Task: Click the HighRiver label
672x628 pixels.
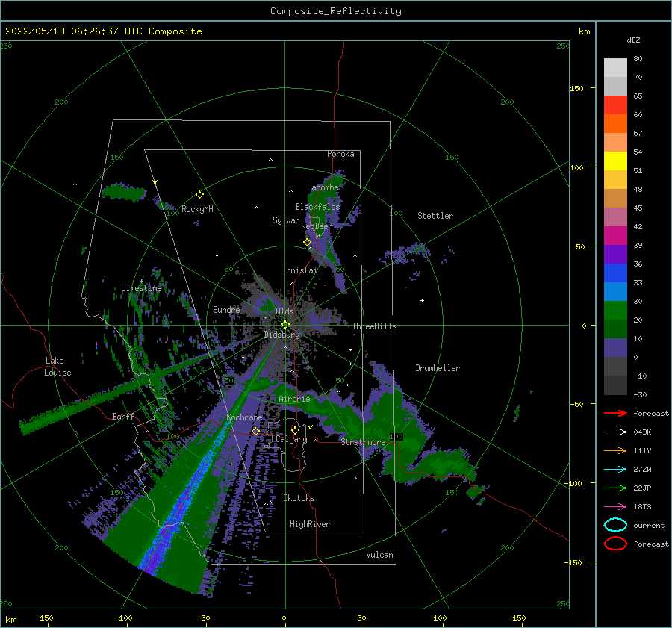Action: click(310, 524)
